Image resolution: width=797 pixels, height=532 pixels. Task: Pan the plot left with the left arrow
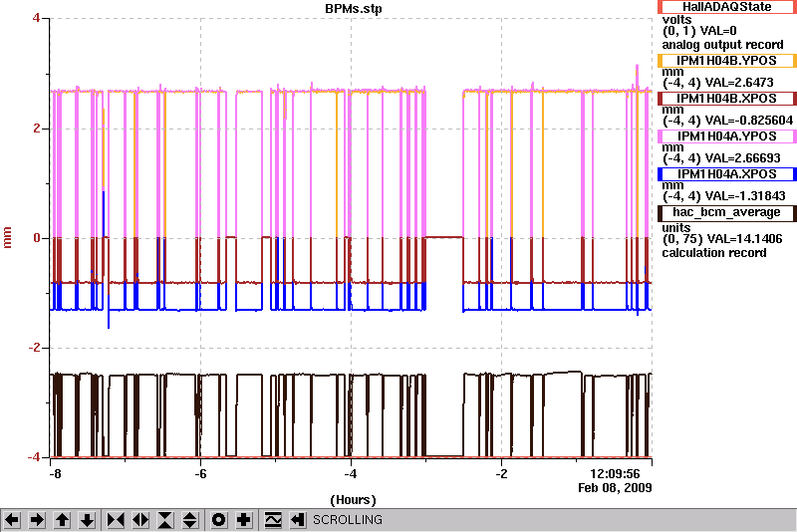12,520
